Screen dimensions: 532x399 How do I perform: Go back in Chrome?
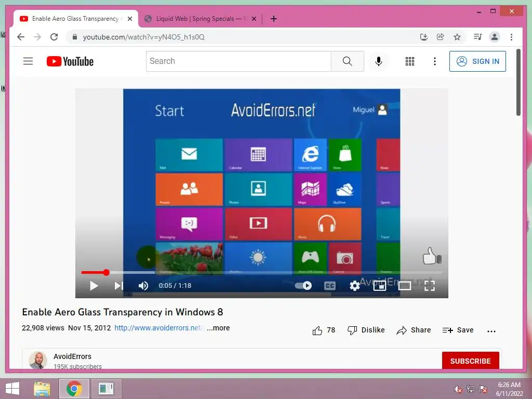tap(21, 37)
